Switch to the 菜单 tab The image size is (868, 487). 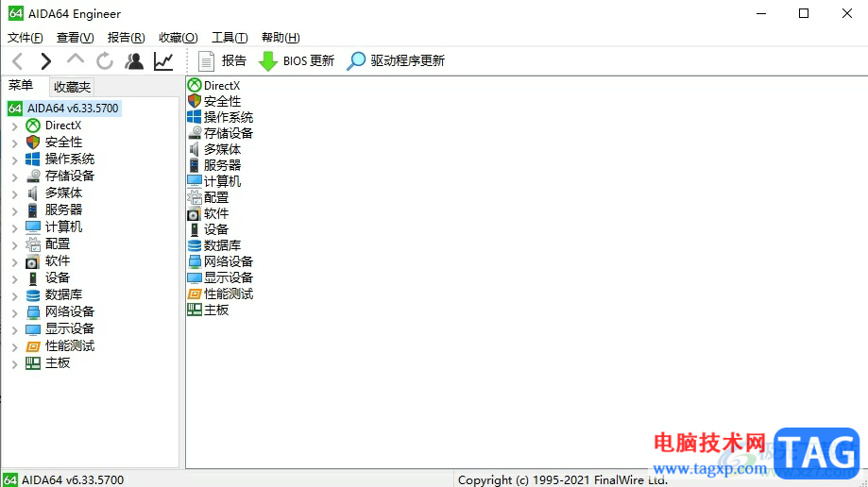21,85
